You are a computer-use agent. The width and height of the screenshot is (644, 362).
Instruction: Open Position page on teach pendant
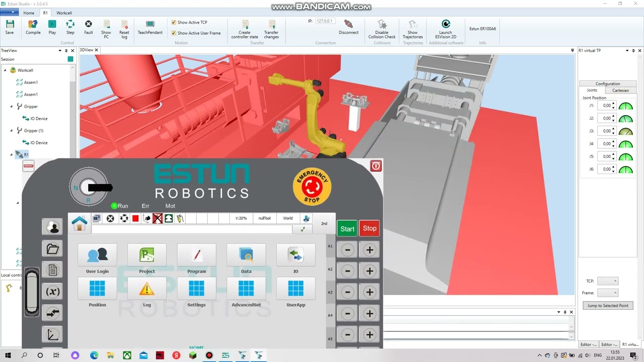tap(97, 289)
